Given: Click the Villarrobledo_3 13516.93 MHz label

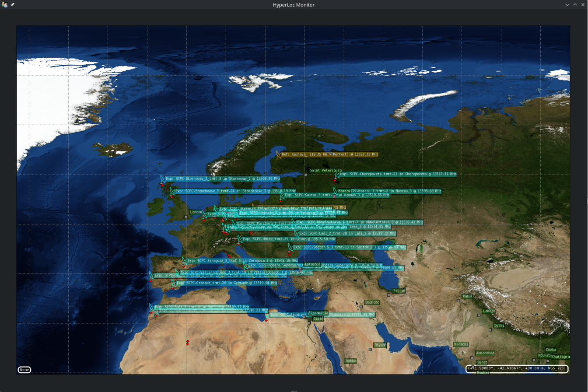Looking at the screenshot, I should (x=246, y=273).
